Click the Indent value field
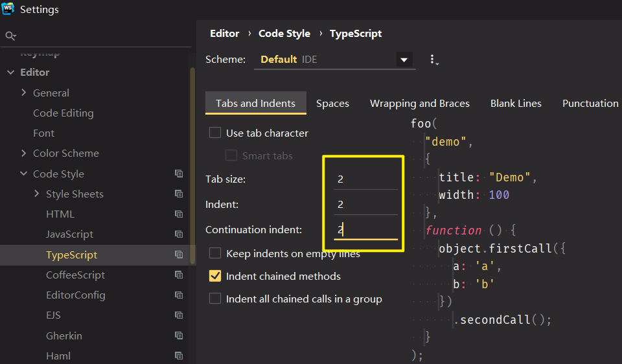622x364 pixels. point(365,205)
